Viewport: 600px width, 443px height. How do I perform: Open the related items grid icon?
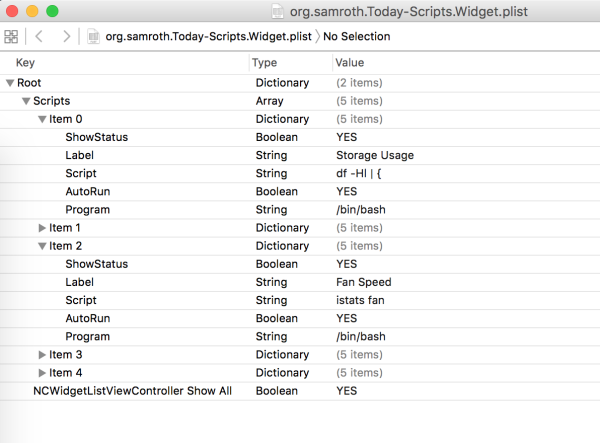[11, 36]
